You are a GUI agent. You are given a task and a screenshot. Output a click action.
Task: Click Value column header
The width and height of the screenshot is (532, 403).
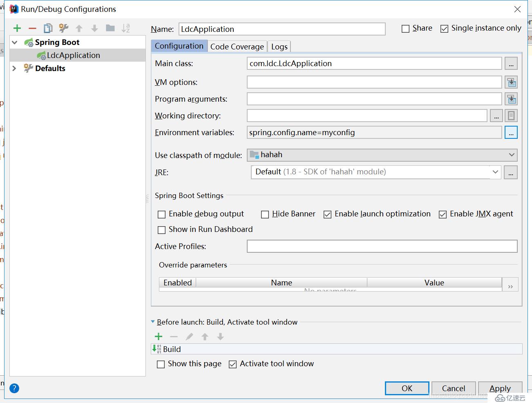pos(434,283)
